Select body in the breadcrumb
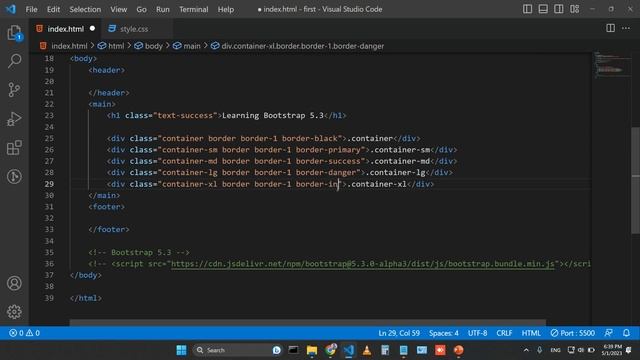Screen dimensions: 640x360 (x=153, y=46)
